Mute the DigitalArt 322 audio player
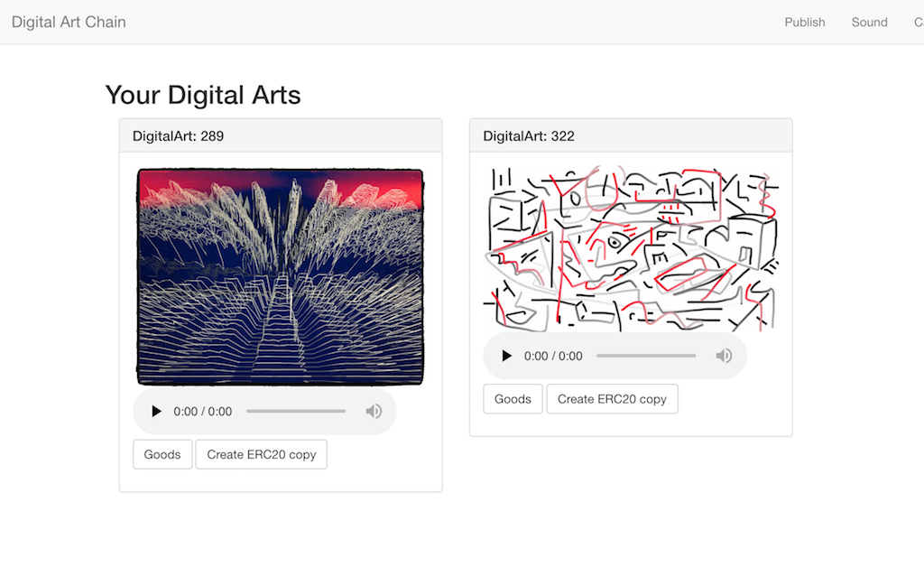Viewport: 924px width, 567px height. click(724, 357)
